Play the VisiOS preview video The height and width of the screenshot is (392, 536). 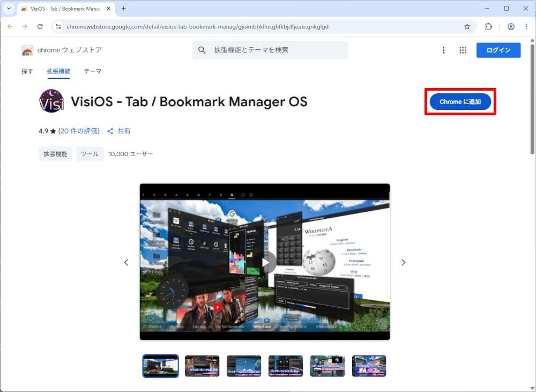tap(265, 262)
